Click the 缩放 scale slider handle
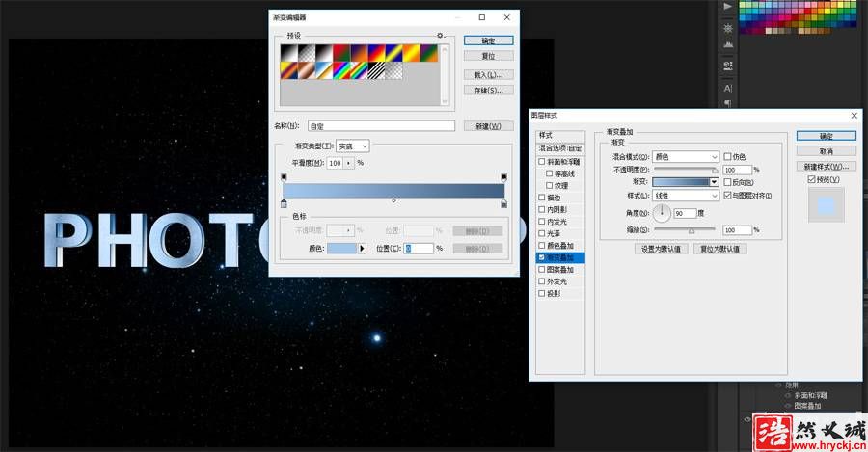This screenshot has width=868, height=452. (692, 230)
